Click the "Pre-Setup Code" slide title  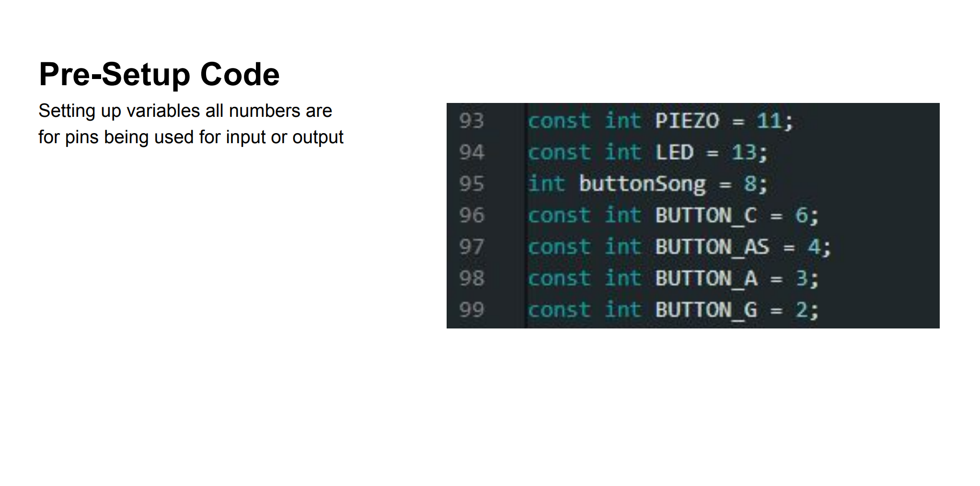(x=159, y=75)
